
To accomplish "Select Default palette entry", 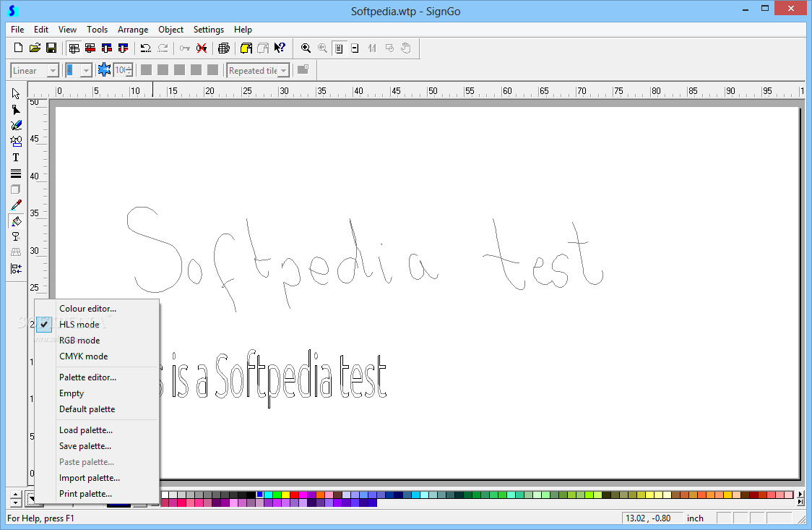I will (x=87, y=409).
